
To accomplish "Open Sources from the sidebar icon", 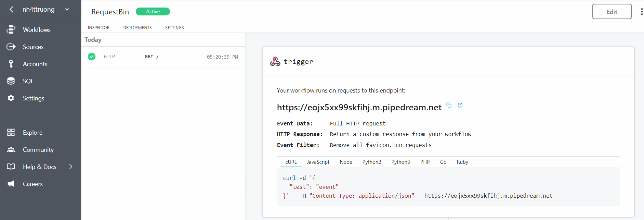I will pyautogui.click(x=11, y=47).
